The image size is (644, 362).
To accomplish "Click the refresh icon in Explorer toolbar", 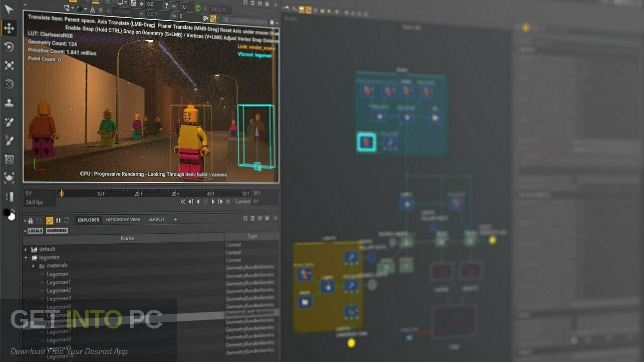I will [67, 220].
